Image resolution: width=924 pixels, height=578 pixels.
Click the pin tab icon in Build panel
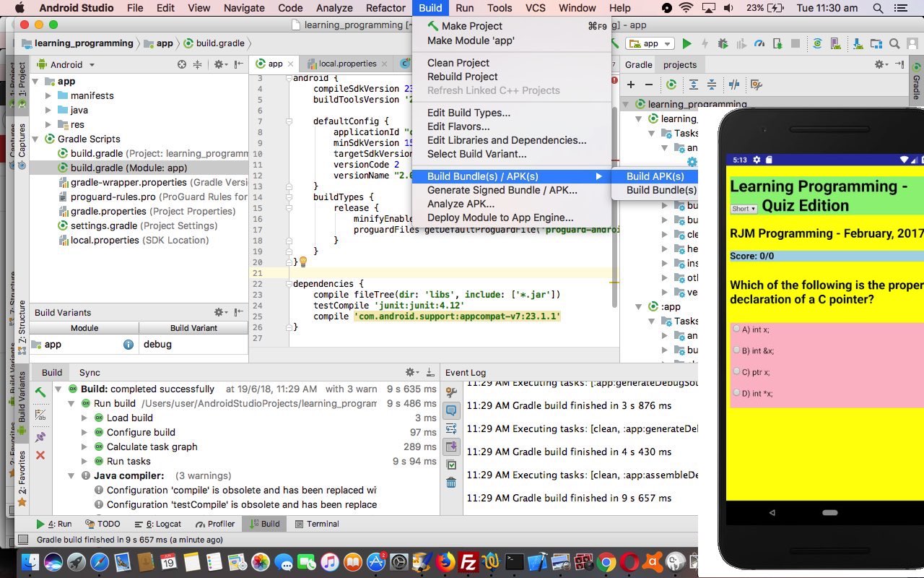(40, 436)
